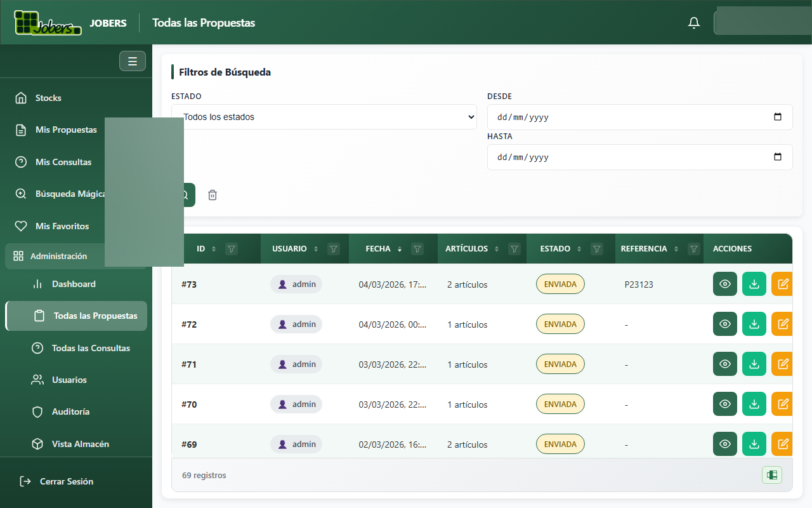Toggle the sidebar hamburger menu button
This screenshot has width=812, height=508.
[x=133, y=61]
